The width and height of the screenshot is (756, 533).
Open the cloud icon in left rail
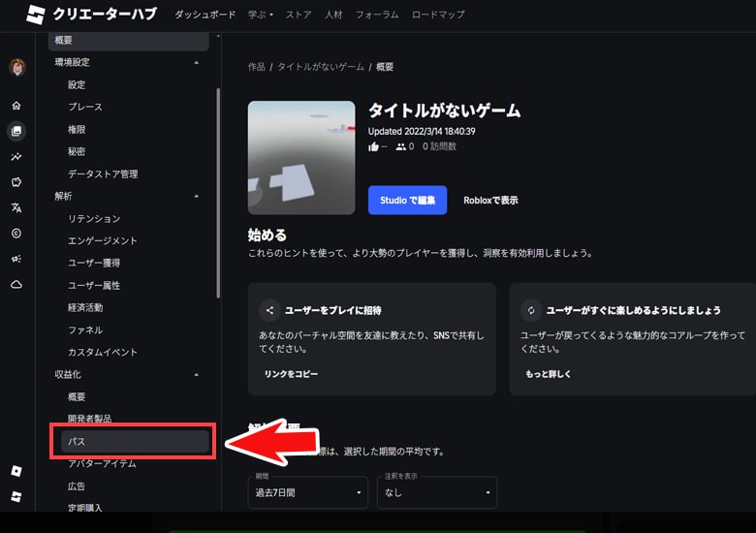pyautogui.click(x=16, y=284)
